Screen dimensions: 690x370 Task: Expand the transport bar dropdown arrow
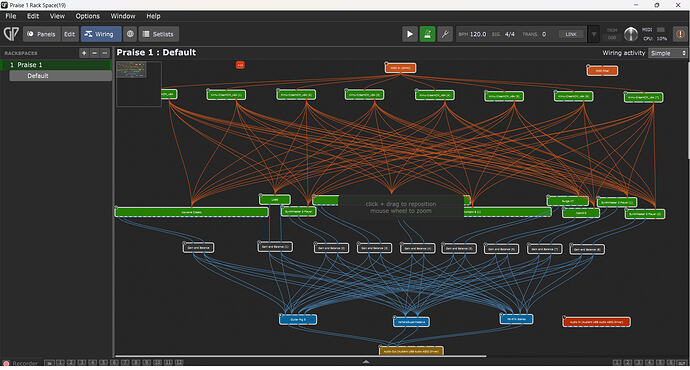coord(594,34)
